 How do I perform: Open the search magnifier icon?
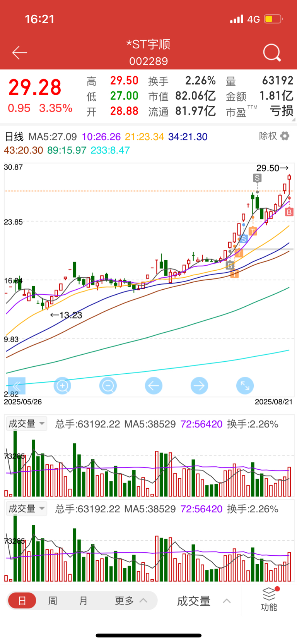click(x=272, y=53)
